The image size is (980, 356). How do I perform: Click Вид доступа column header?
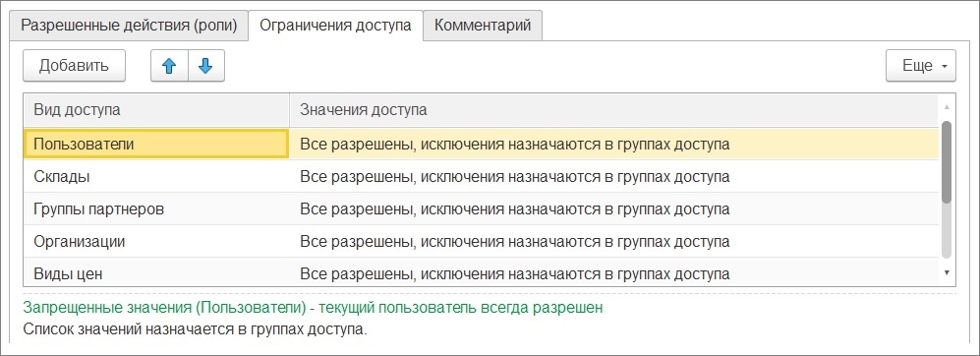156,110
